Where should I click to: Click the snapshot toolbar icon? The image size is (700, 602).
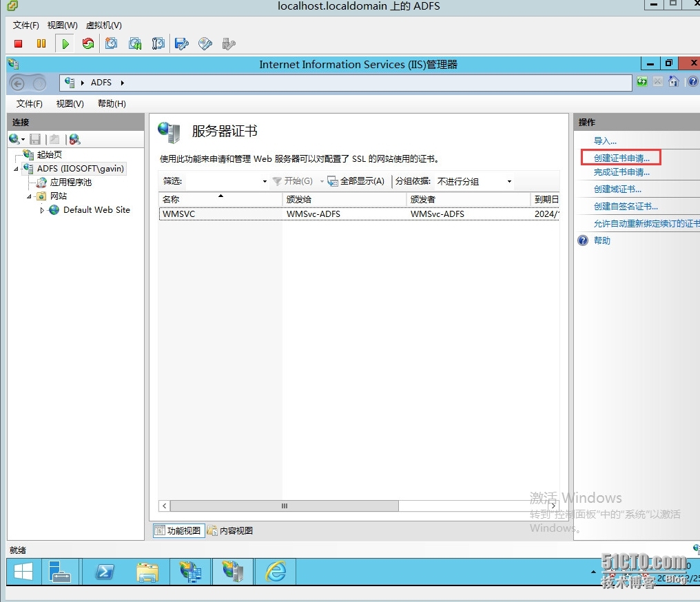coord(111,43)
